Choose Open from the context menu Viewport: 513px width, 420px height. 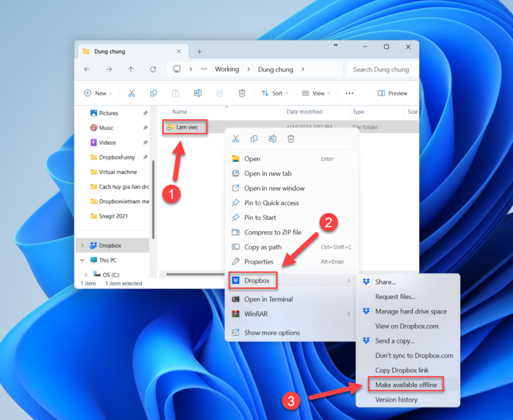click(x=292, y=159)
